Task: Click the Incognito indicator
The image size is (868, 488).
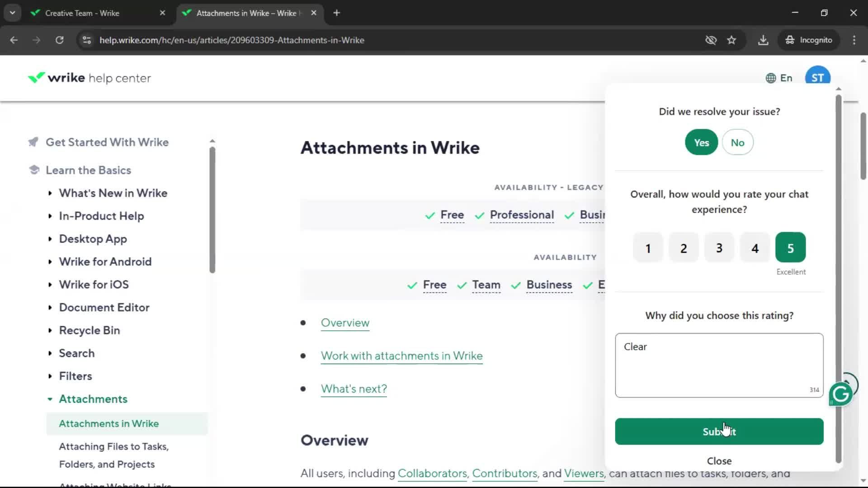Action: click(x=809, y=40)
